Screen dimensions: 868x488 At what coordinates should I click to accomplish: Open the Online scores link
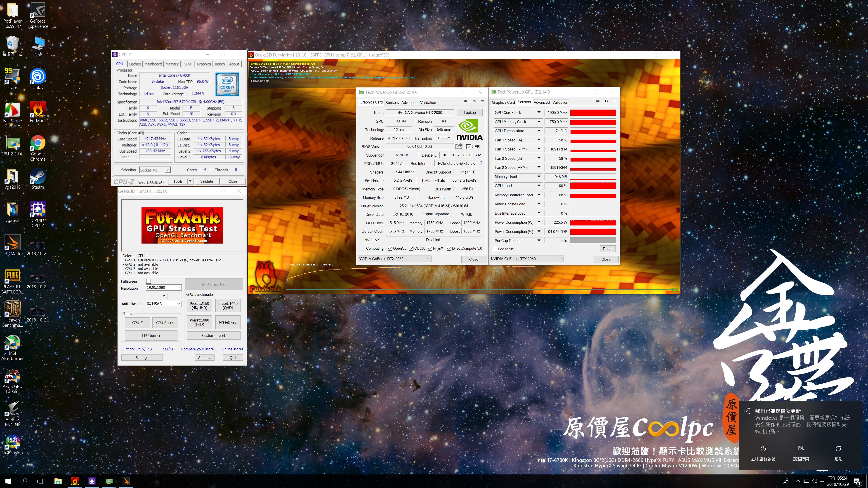232,349
